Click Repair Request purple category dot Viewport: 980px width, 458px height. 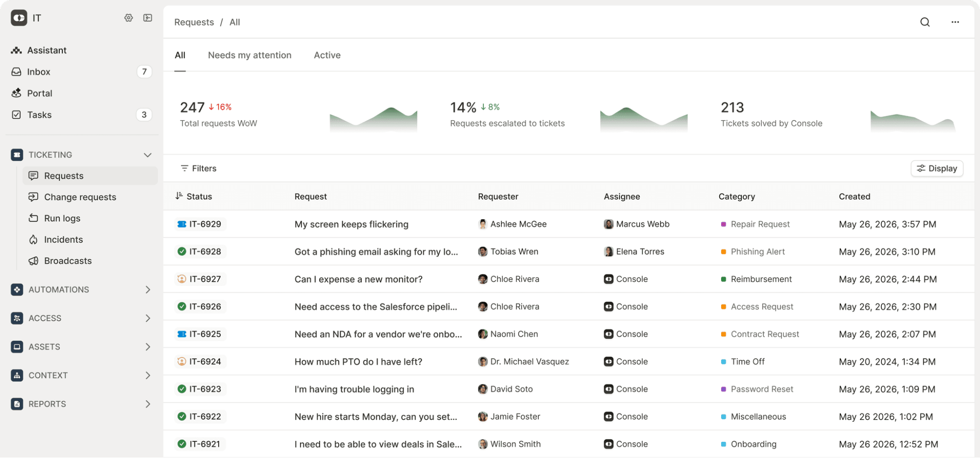click(x=723, y=224)
